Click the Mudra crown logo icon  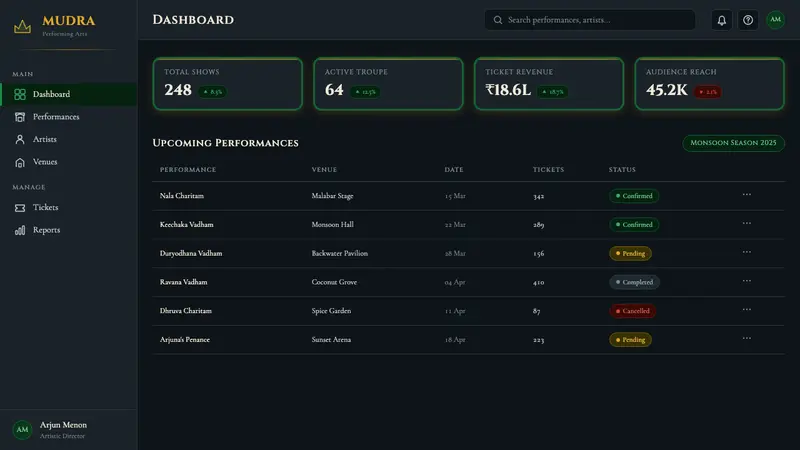point(22,27)
